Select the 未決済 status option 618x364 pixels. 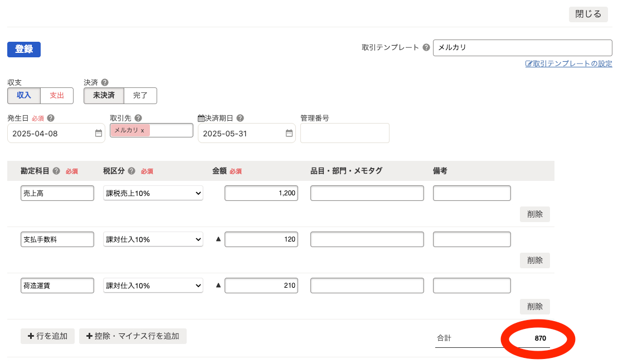pos(103,95)
